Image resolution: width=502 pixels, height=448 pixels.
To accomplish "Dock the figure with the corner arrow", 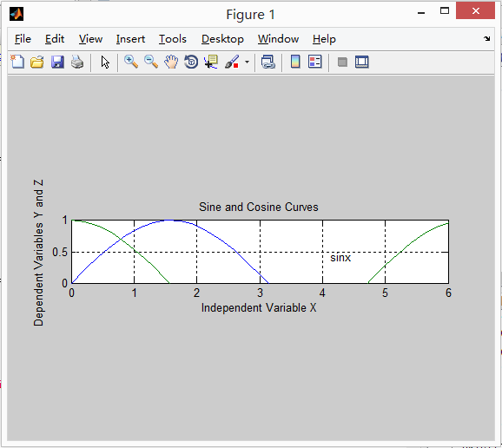I will coord(486,39).
